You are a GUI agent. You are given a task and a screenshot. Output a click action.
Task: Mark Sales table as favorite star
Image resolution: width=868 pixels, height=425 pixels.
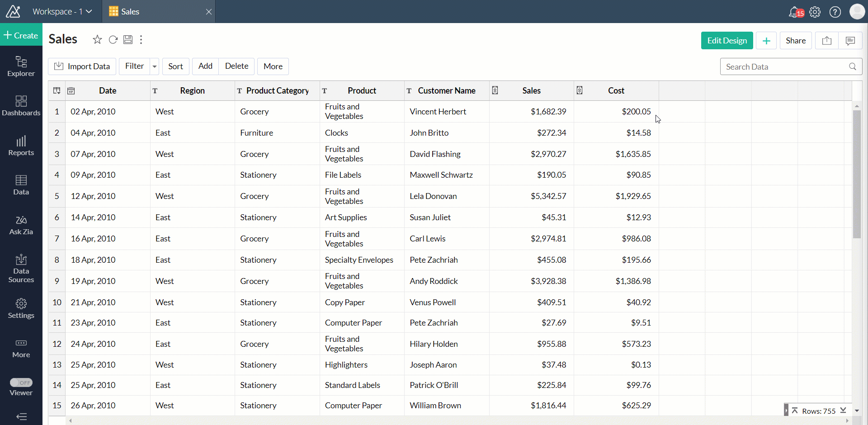point(97,40)
